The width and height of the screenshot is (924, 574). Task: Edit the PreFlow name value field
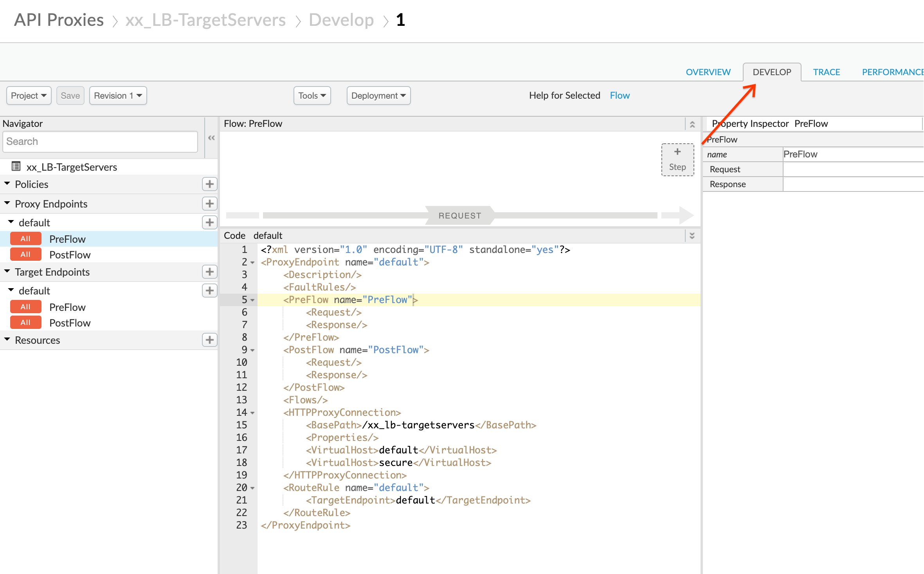853,154
